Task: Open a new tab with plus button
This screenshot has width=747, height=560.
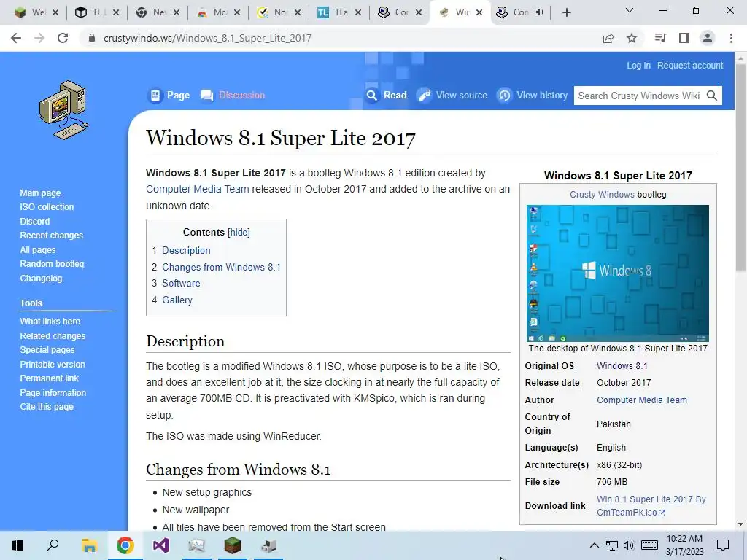Action: [566, 12]
